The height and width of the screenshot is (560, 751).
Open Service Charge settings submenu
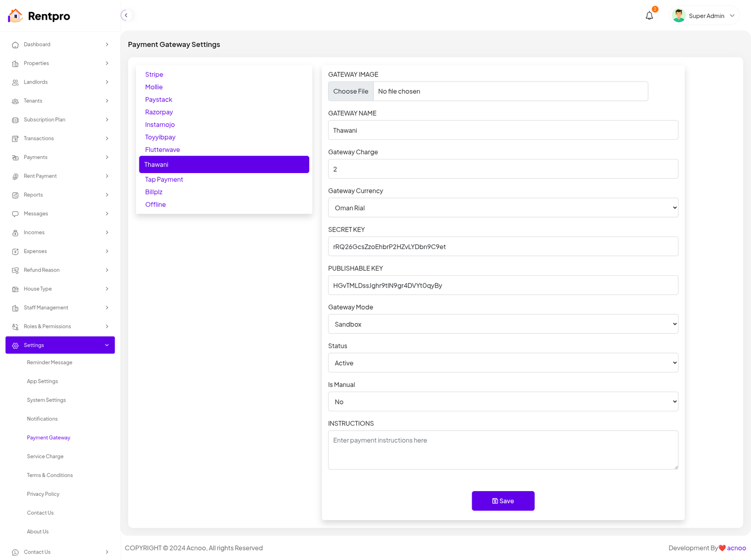45,456
